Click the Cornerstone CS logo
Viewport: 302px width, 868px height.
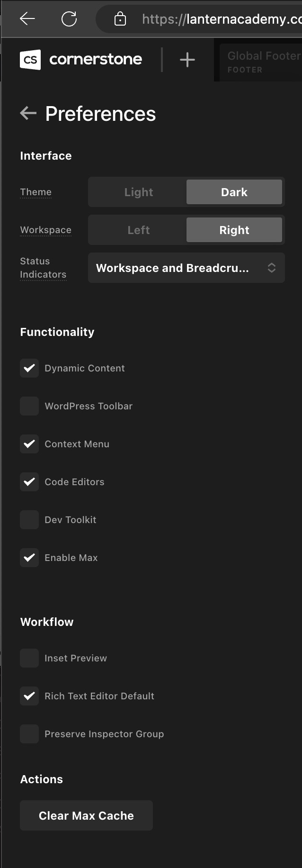point(30,60)
